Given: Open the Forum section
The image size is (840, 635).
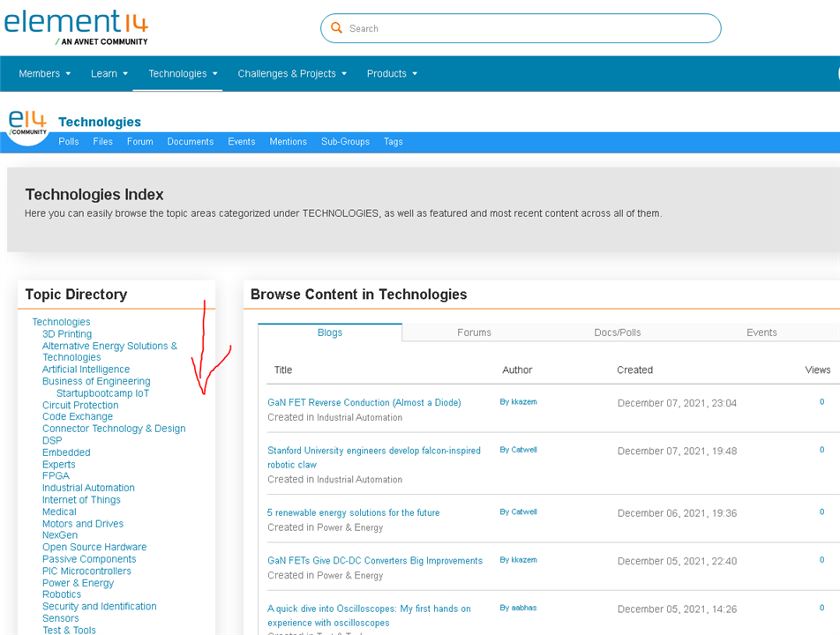Looking at the screenshot, I should click(x=139, y=141).
